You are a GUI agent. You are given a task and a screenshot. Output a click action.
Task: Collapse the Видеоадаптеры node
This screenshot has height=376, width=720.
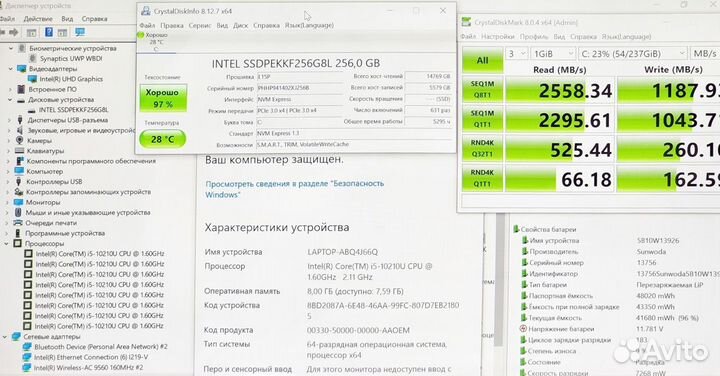(x=11, y=69)
